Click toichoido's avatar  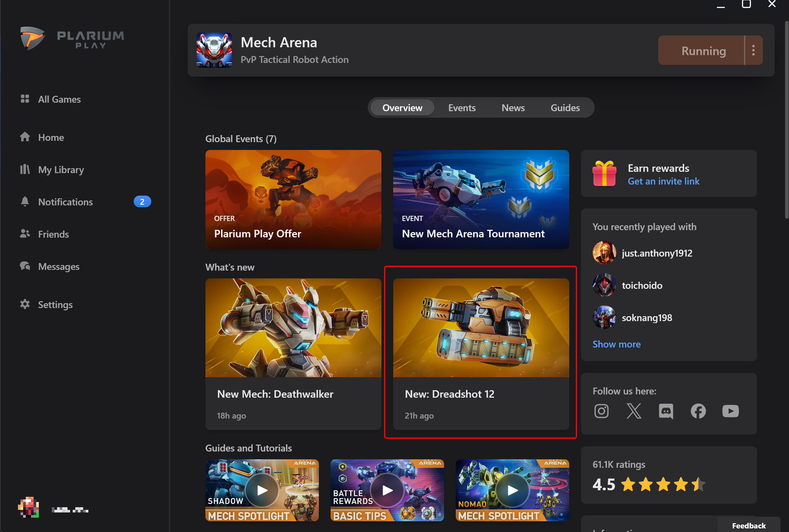point(604,285)
